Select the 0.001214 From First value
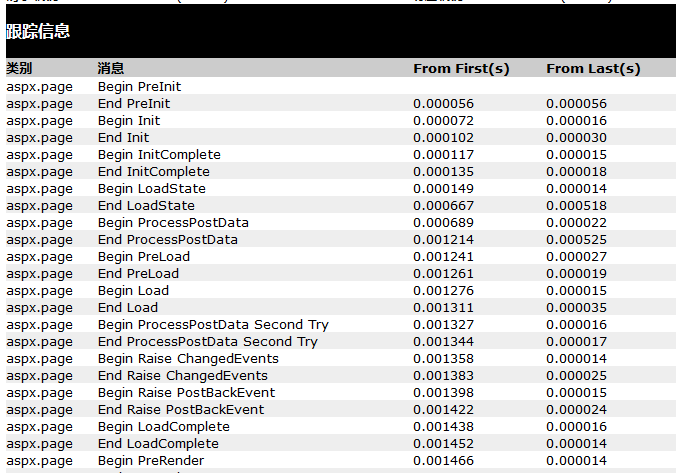 (443, 239)
